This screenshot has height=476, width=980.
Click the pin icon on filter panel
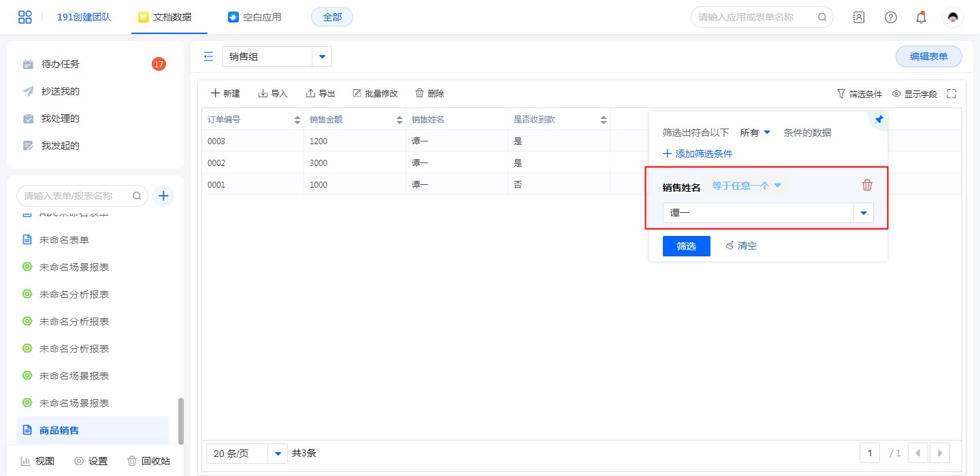(879, 120)
